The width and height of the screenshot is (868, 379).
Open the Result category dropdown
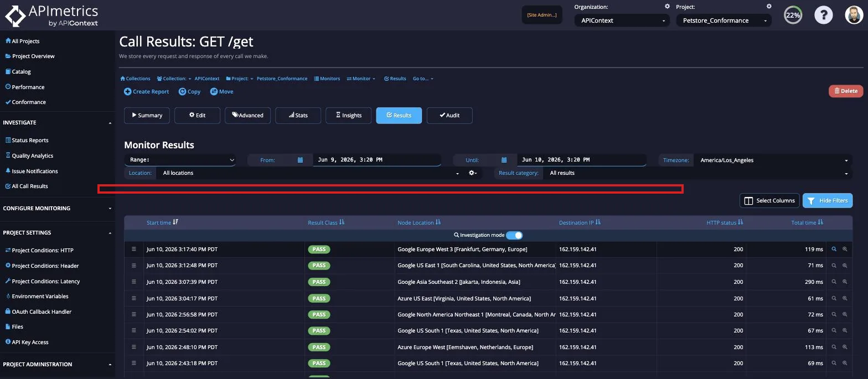697,173
